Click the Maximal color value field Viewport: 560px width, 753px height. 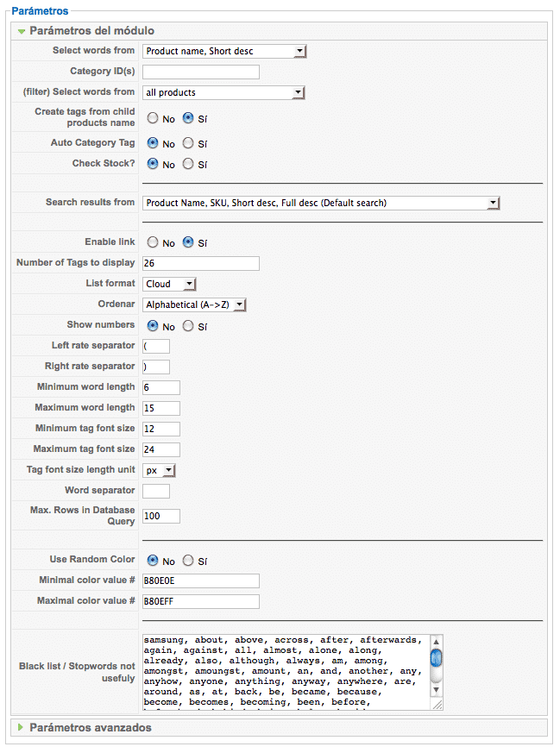tap(201, 601)
